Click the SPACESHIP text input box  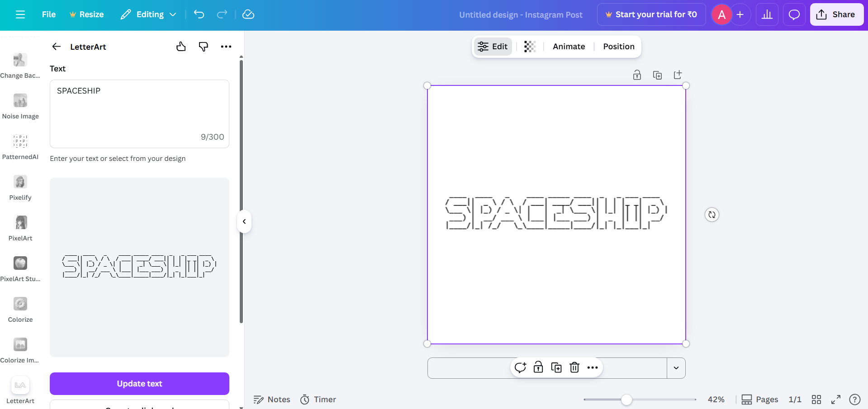tap(139, 114)
